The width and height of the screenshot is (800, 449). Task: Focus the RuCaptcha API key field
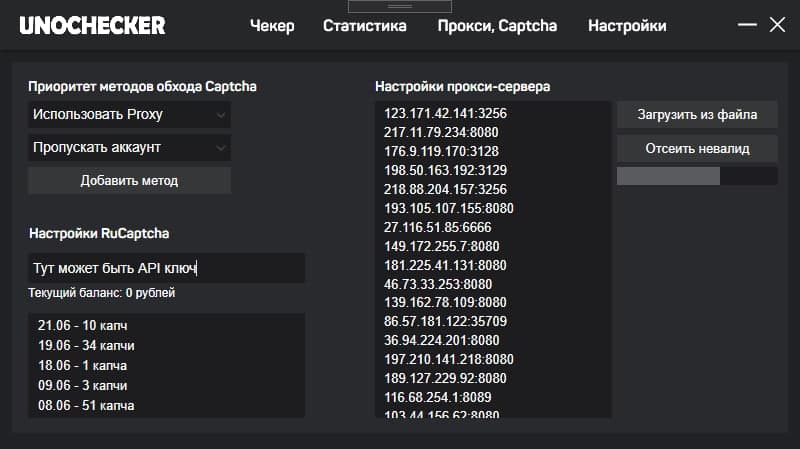[x=166, y=268]
